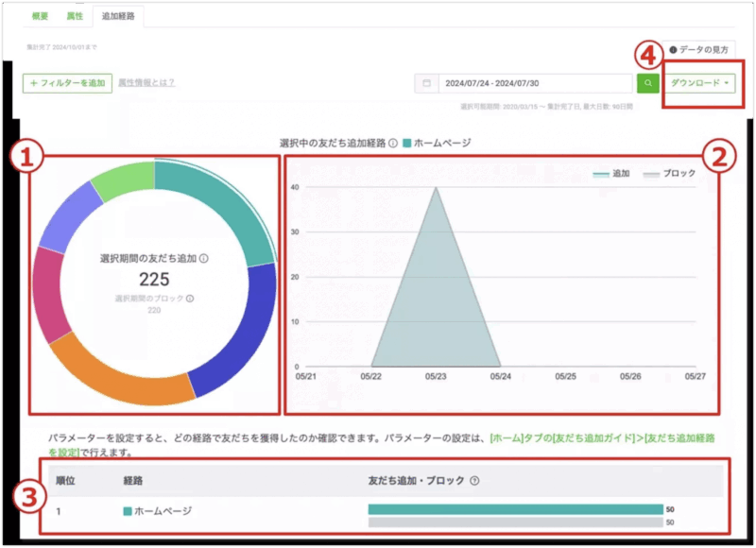Click the tooltip icon beside 選択期間のブロック

coord(189,299)
